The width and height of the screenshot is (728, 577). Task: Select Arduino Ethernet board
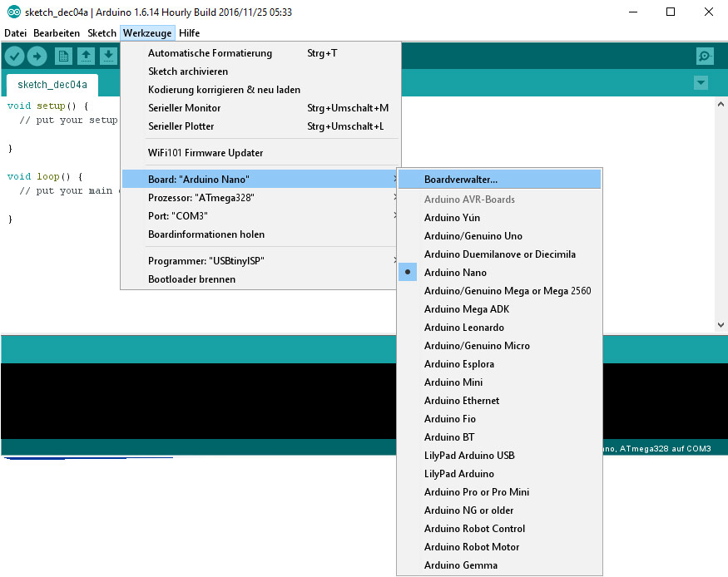499,400
